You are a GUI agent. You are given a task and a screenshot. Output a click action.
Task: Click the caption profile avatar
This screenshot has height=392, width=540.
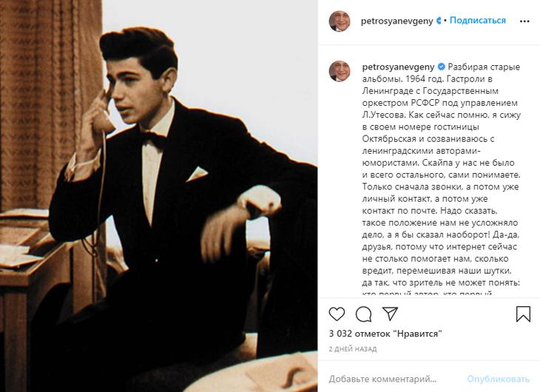coord(340,71)
